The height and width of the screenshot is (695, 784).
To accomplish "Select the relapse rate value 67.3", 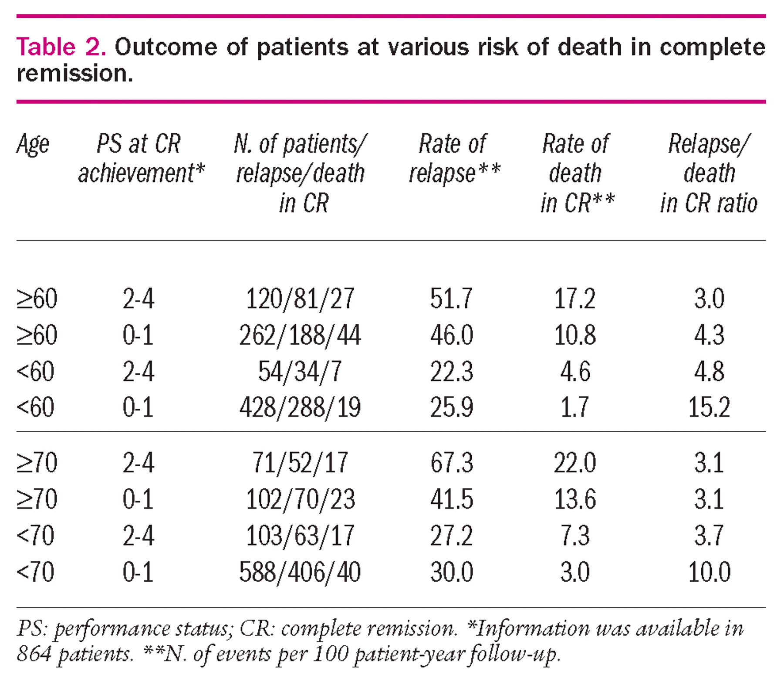I will (x=451, y=462).
